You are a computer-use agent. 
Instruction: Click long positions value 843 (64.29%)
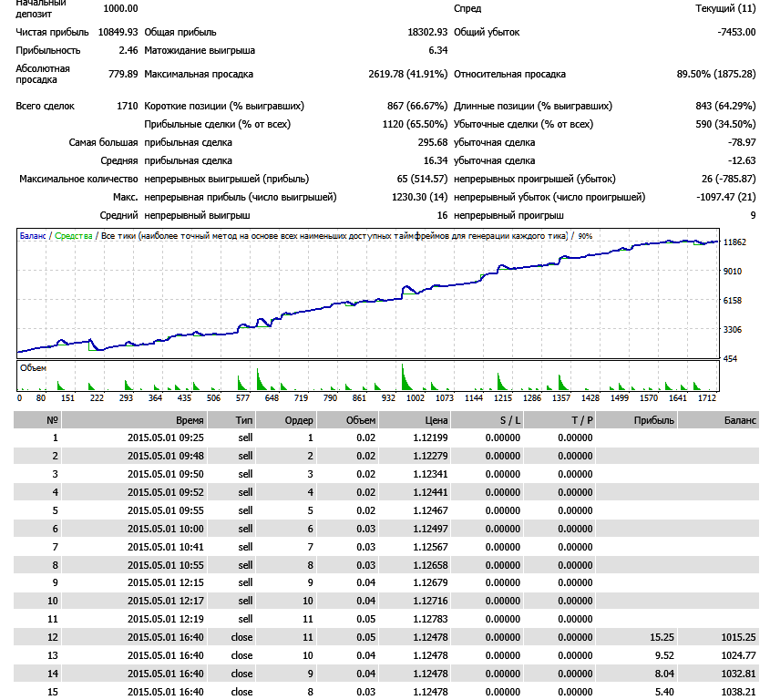pyautogui.click(x=725, y=106)
